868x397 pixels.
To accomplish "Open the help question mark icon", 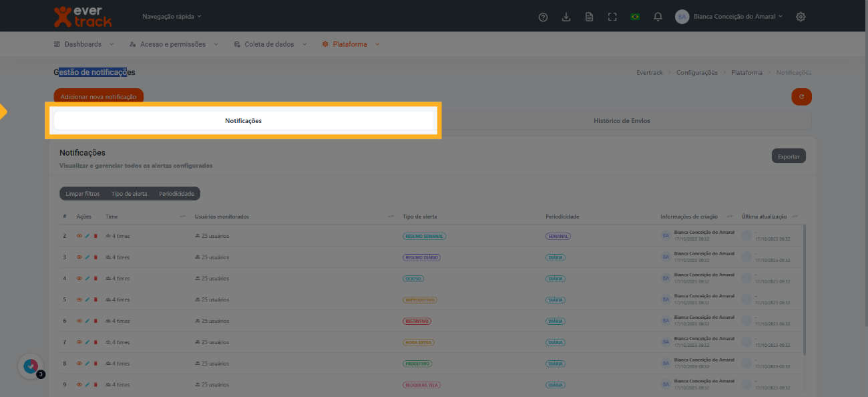I will point(543,17).
